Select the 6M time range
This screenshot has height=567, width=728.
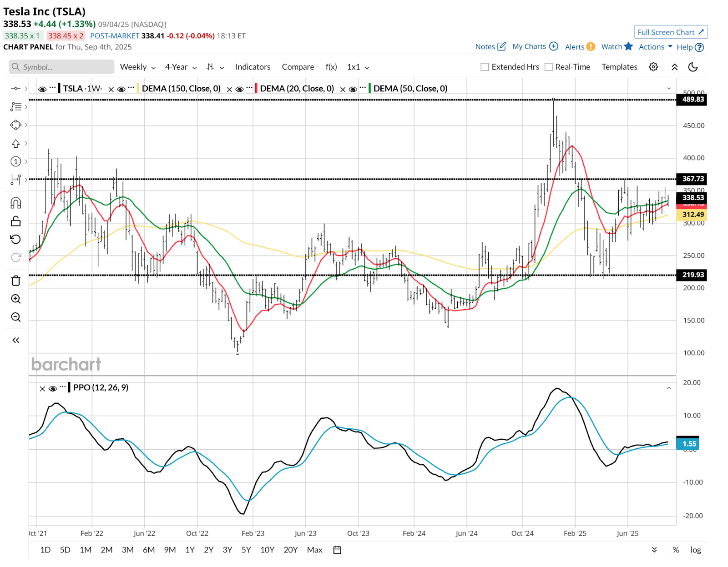[x=149, y=550]
